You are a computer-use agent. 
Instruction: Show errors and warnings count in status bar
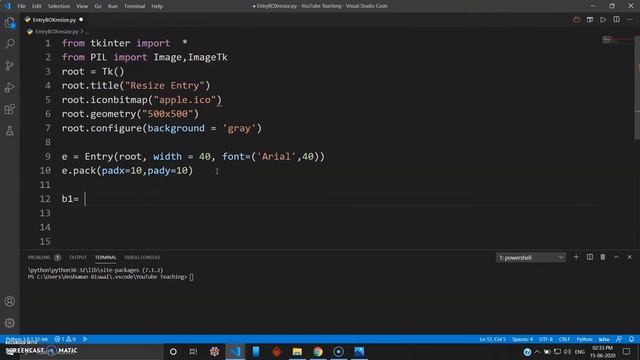pyautogui.click(x=65, y=339)
